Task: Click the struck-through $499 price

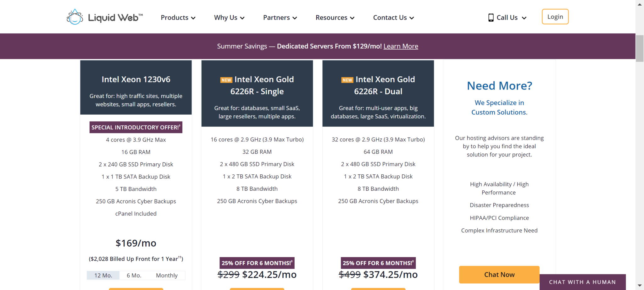Action: (x=350, y=275)
